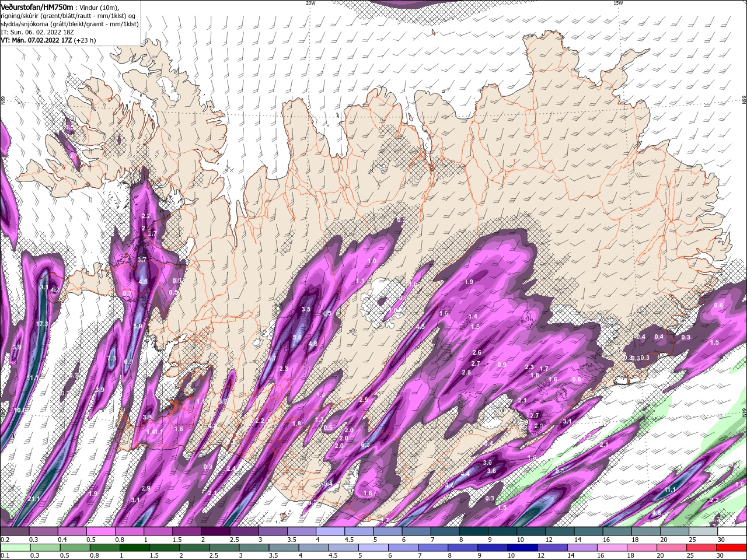The width and height of the screenshot is (747, 560).
Task: Click the 2.6 precipitation value on the map
Action: (477, 352)
